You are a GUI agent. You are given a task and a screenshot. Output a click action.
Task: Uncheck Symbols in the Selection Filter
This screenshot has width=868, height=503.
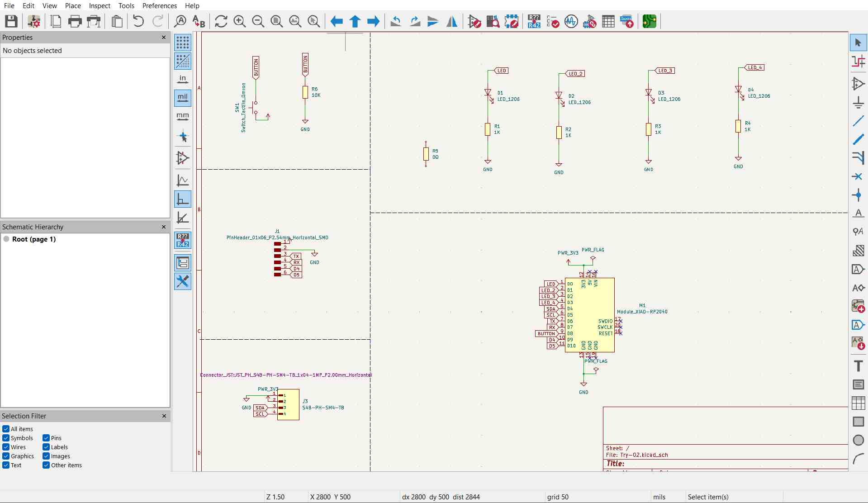pyautogui.click(x=6, y=438)
